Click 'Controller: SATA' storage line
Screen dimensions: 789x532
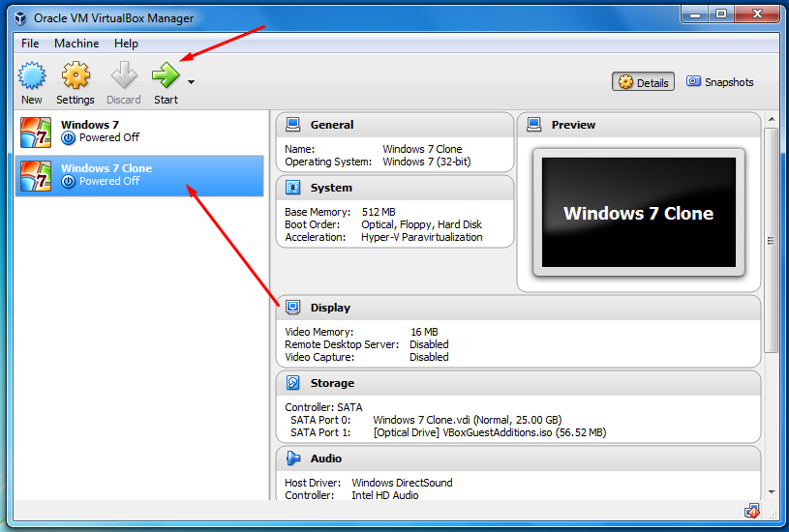(x=323, y=407)
